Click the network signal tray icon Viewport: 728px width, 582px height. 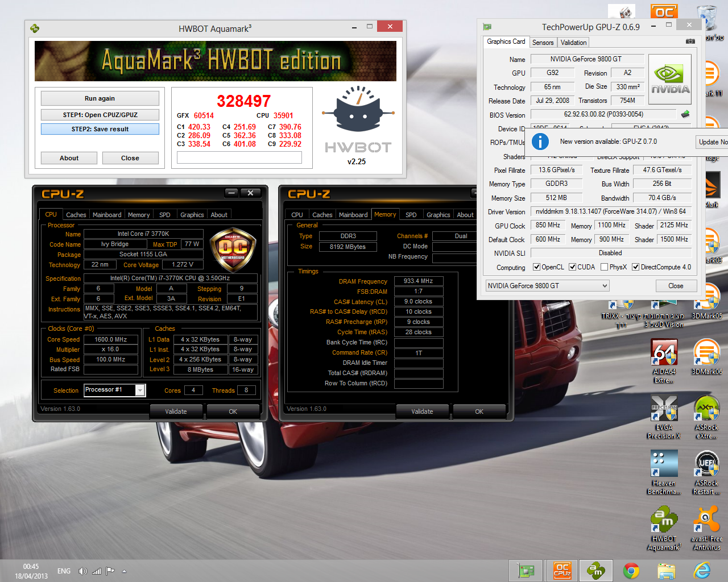pyautogui.click(x=97, y=571)
